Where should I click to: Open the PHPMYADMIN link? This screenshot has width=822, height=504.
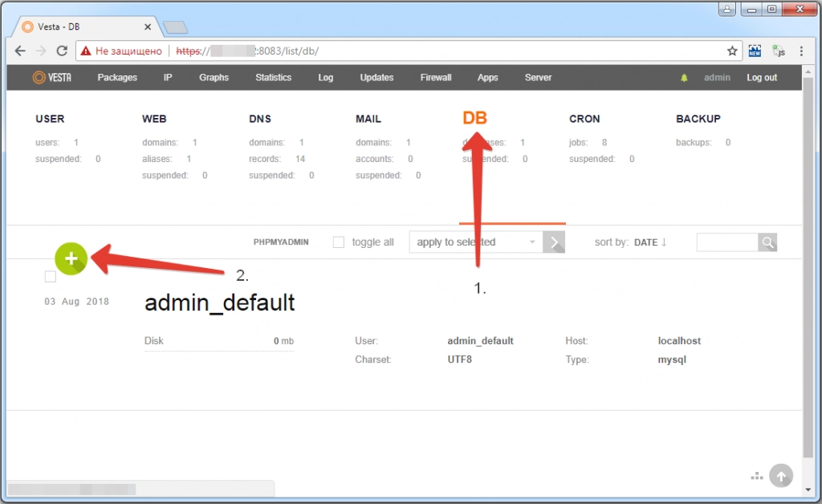point(281,242)
